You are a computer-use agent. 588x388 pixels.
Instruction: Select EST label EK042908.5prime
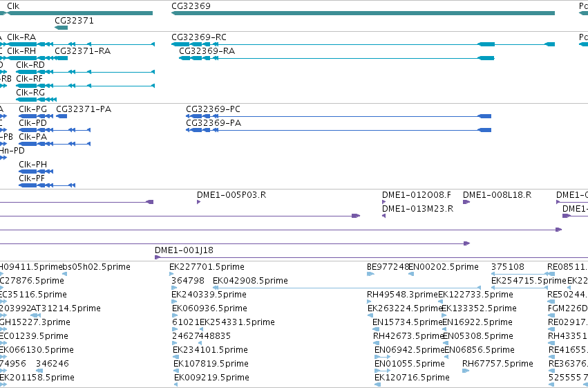tap(251, 281)
